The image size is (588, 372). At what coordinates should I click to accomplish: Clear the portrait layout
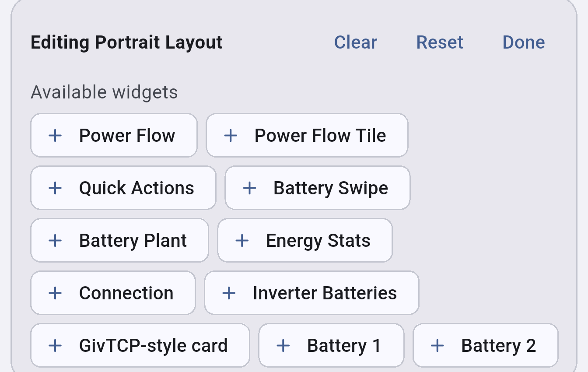[356, 42]
